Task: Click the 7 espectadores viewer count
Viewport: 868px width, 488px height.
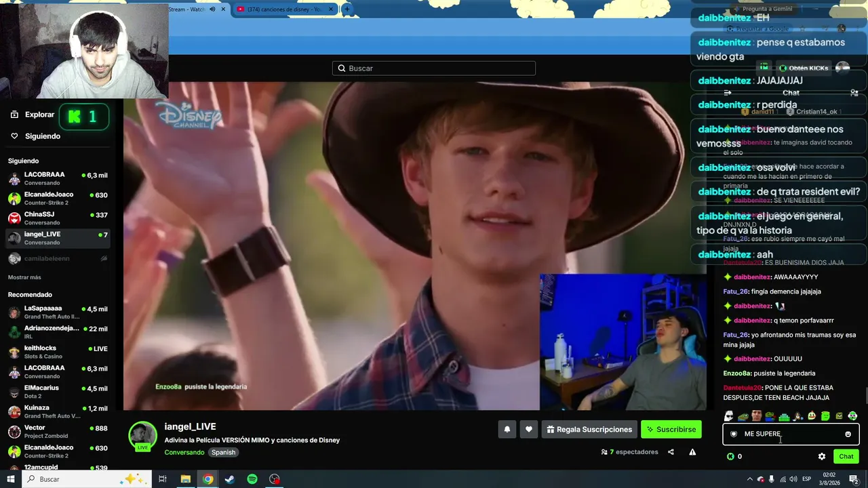Action: (630, 452)
